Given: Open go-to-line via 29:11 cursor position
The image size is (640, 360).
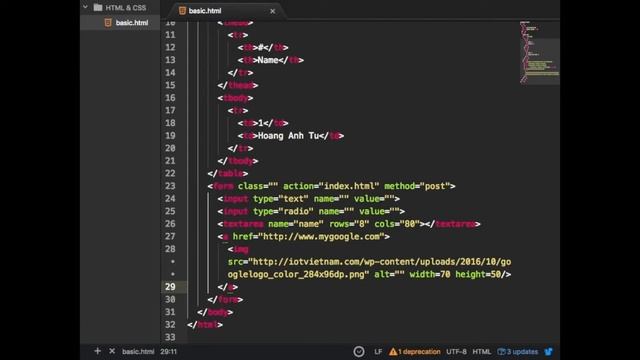Looking at the screenshot, I should coord(169,351).
